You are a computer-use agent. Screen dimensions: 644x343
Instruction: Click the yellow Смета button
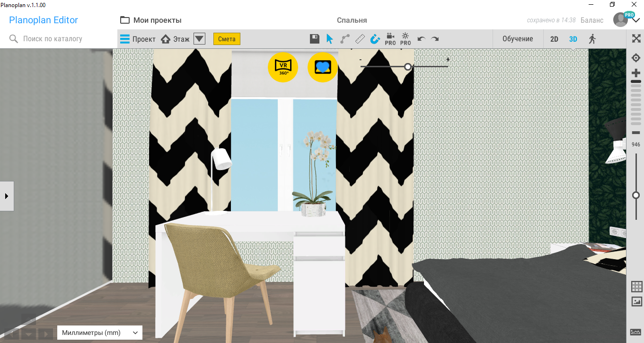tap(227, 39)
